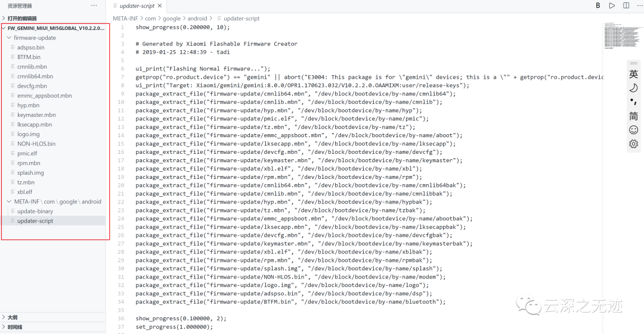Close the updater-script tab
Image resolution: width=644 pixels, height=334 pixels.
(160, 6)
